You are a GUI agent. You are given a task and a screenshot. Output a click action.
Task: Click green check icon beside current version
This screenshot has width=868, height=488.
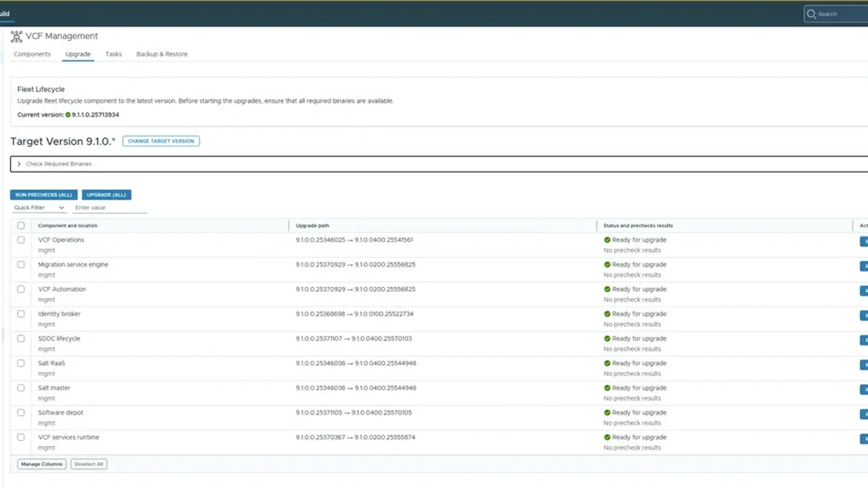pyautogui.click(x=68, y=115)
